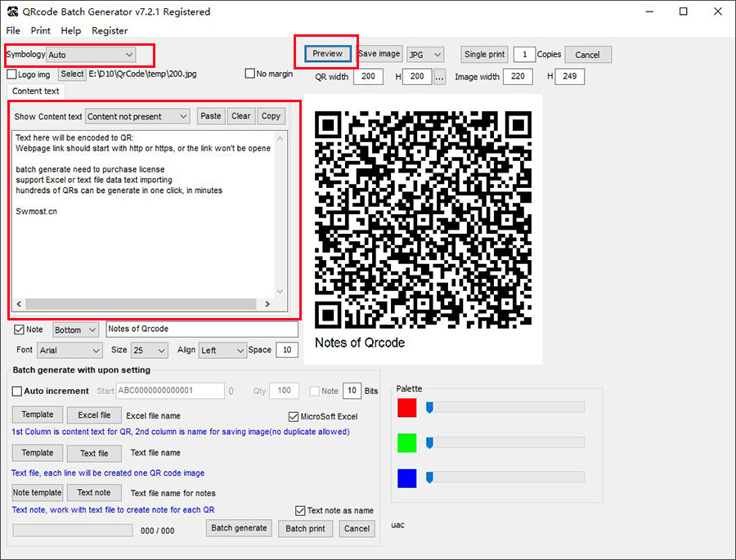Click the Notes of Qrcode text field
The height and width of the screenshot is (560, 736).
(202, 329)
